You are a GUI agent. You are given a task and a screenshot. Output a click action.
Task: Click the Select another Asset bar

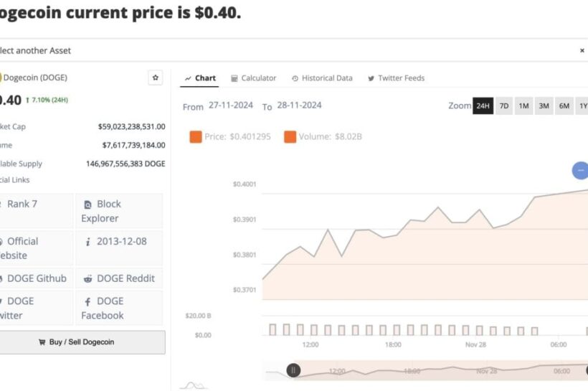pyautogui.click(x=294, y=50)
